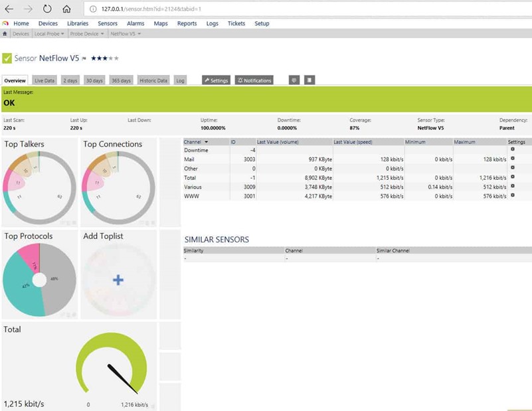Sort table by Channel column header
Image resolution: width=532 pixels, height=411 pixels.
196,141
